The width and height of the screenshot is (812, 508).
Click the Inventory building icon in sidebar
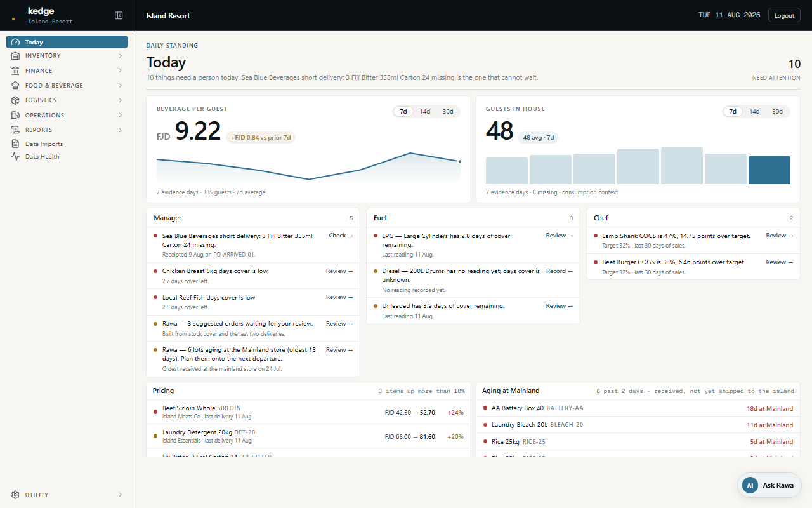16,56
